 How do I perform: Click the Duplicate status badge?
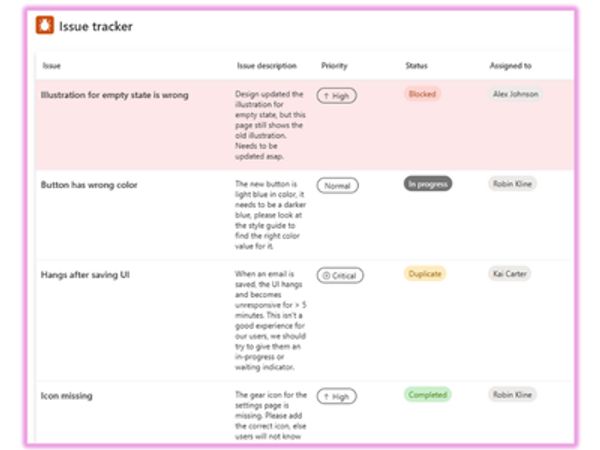(x=425, y=273)
